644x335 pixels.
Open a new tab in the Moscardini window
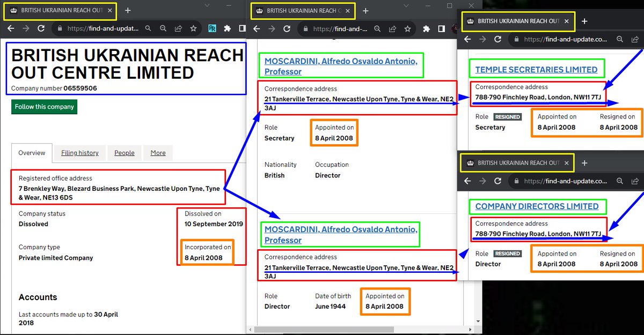pyautogui.click(x=365, y=11)
